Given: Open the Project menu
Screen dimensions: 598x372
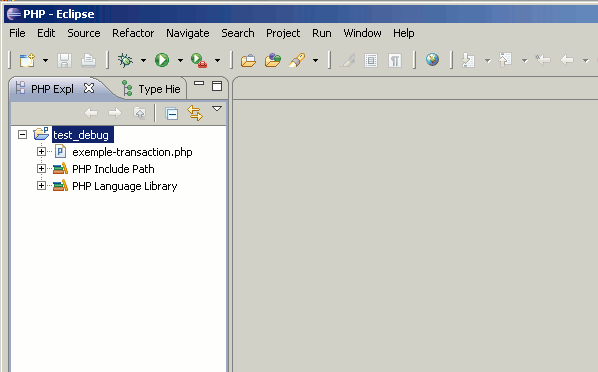Looking at the screenshot, I should point(283,33).
